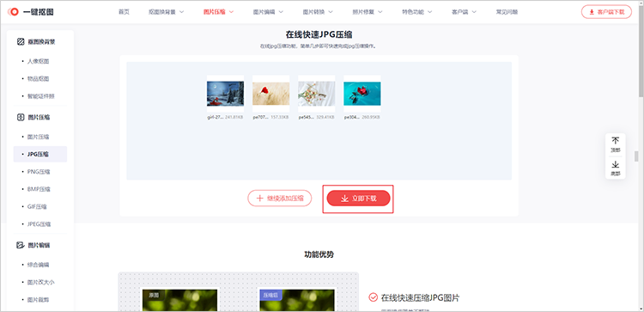
Task: Expand the 照片修复 top menu
Action: tap(368, 12)
